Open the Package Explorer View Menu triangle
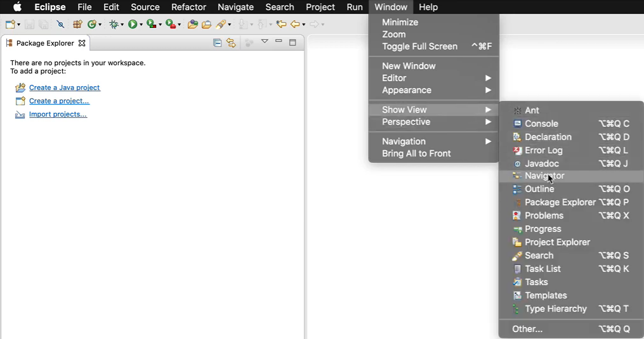 pyautogui.click(x=265, y=41)
